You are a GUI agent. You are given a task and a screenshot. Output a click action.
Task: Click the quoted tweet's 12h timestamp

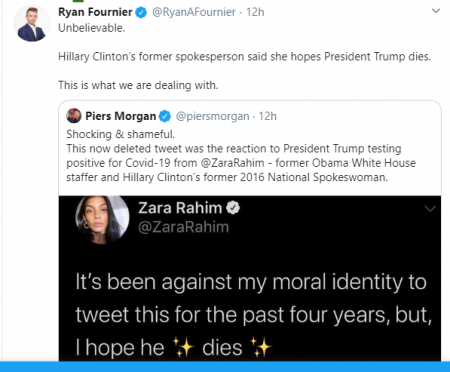[x=268, y=116]
